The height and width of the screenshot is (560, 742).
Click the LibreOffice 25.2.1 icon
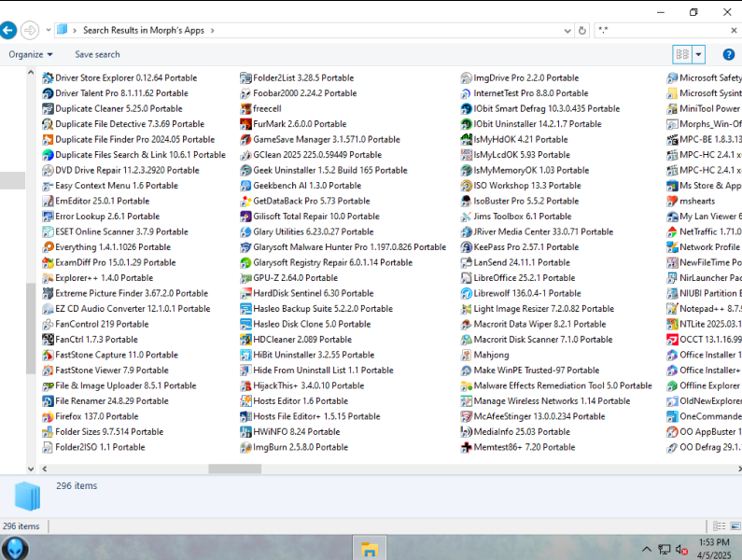click(466, 278)
